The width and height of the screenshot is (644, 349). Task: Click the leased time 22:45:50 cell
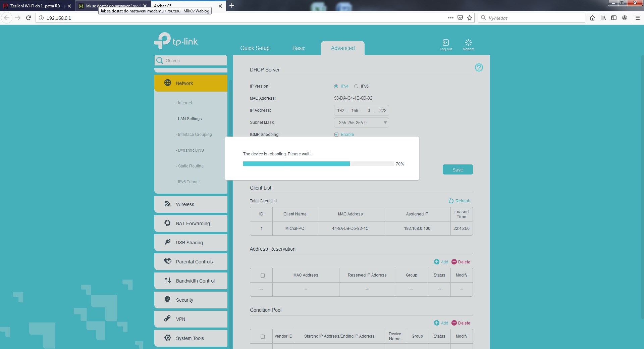coord(462,228)
